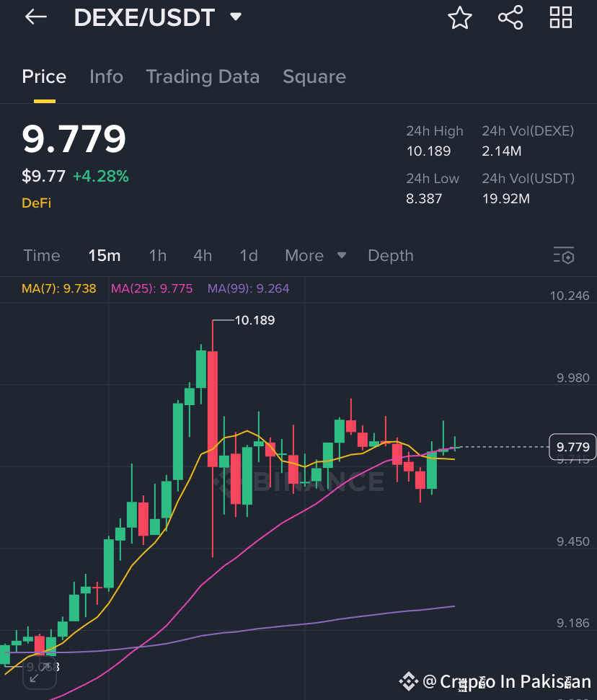Viewport: 597px width, 700px height.
Task: Go back using the arrow icon
Action: point(36,17)
